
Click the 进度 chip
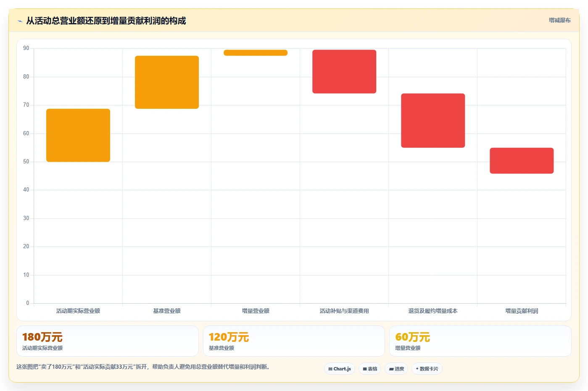point(396,369)
